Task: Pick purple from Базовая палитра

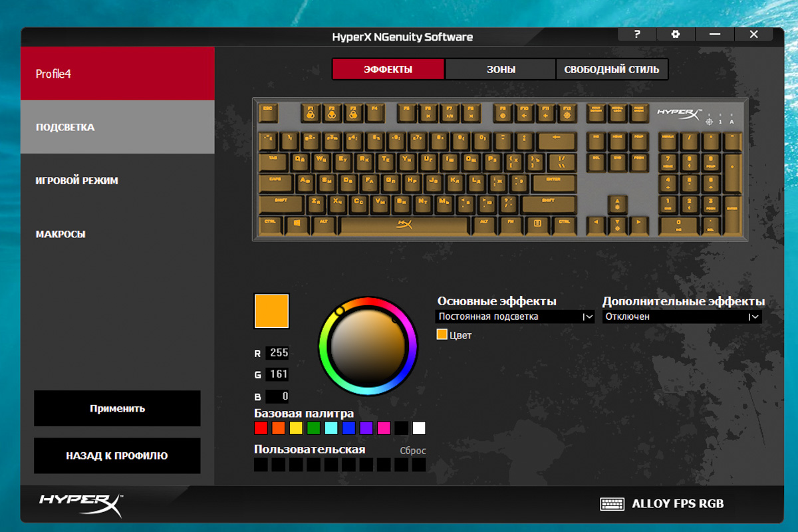Action: click(366, 428)
